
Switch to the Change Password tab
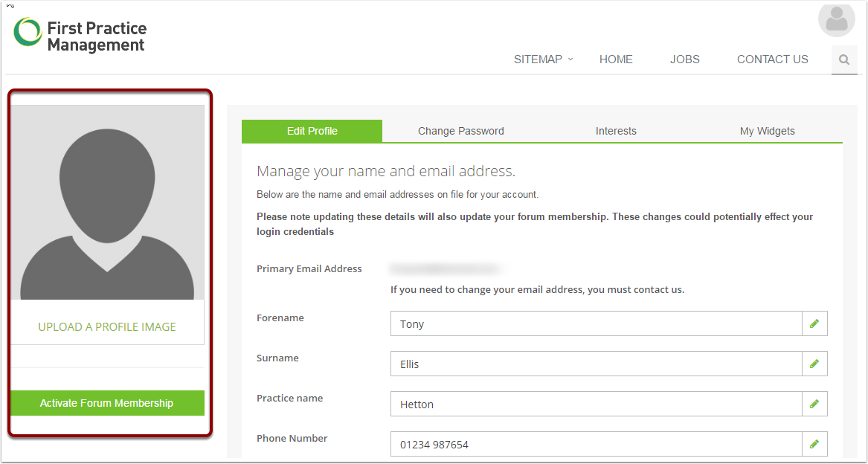460,131
